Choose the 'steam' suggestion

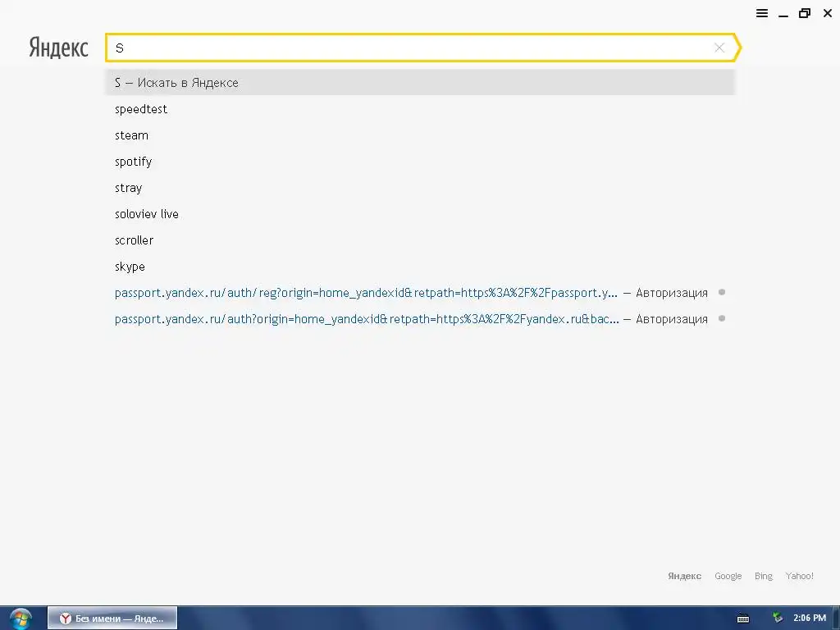(131, 135)
